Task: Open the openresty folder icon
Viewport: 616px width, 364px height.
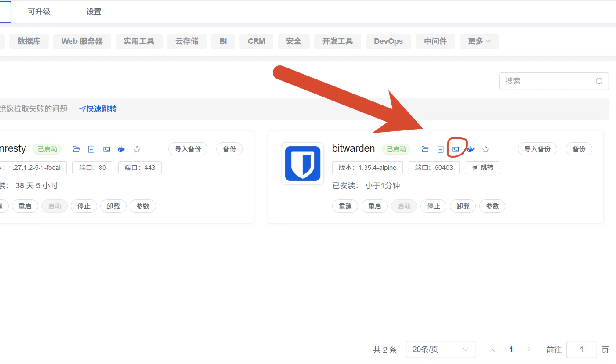Action: (x=76, y=149)
